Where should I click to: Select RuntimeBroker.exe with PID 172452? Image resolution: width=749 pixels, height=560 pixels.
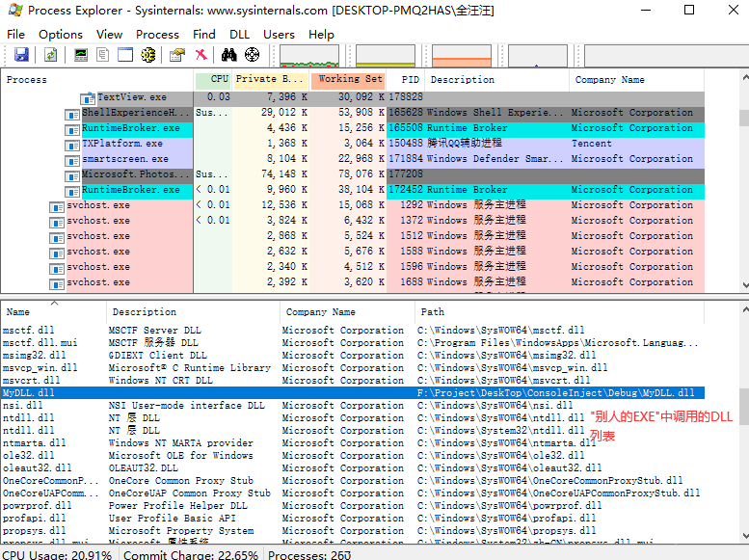pos(353,190)
